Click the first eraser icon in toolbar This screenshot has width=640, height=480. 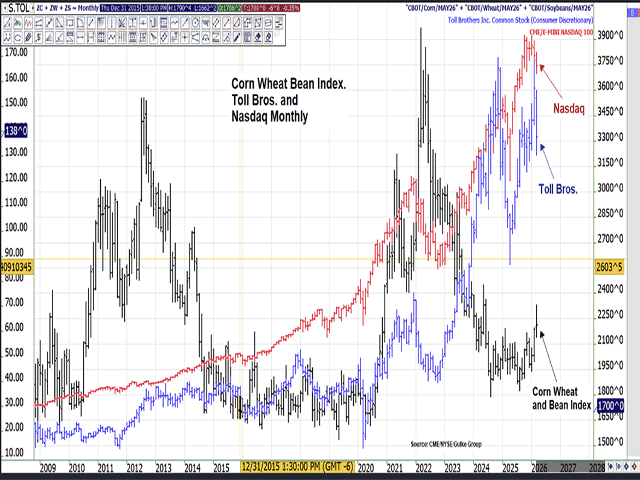tap(258, 37)
